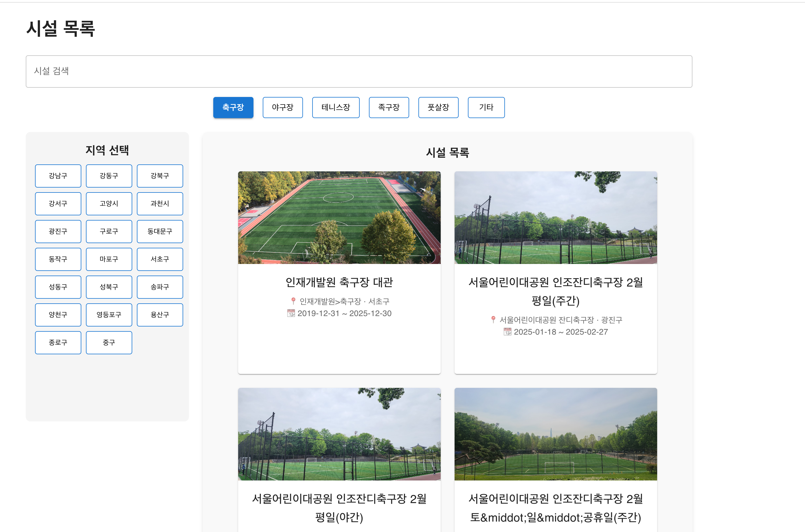Click the 서초구 region button
The image size is (805, 532).
click(x=160, y=259)
